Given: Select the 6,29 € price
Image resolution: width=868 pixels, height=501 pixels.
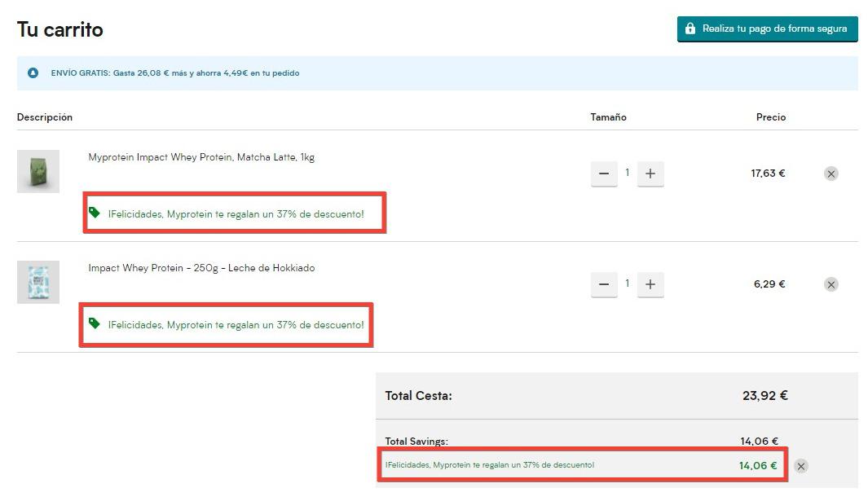Looking at the screenshot, I should pyautogui.click(x=769, y=284).
